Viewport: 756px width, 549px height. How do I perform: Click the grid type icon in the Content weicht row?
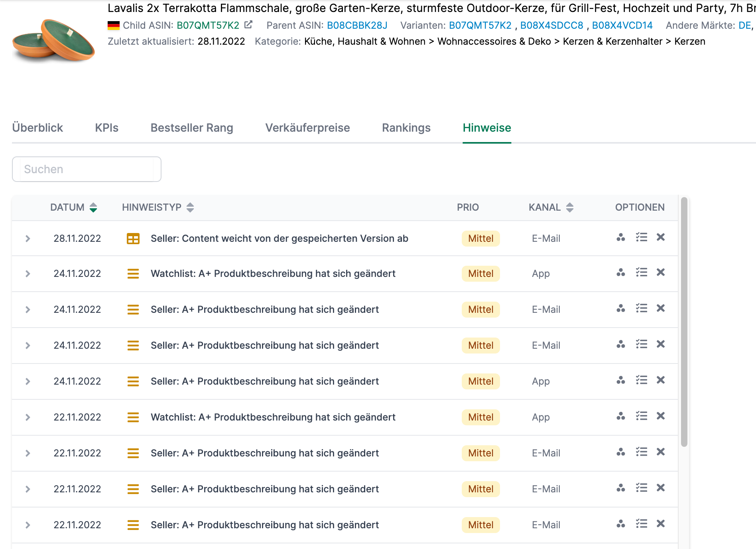click(x=133, y=239)
